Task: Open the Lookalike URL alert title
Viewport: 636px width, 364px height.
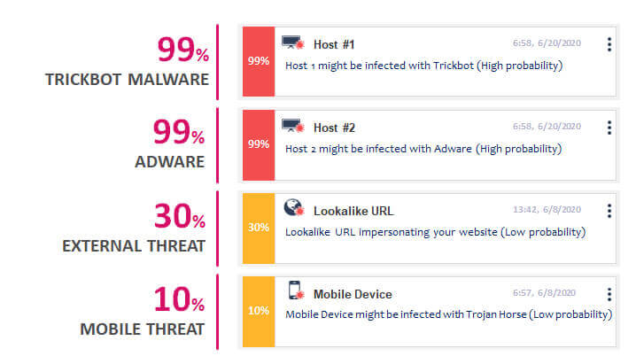Action: [x=353, y=211]
